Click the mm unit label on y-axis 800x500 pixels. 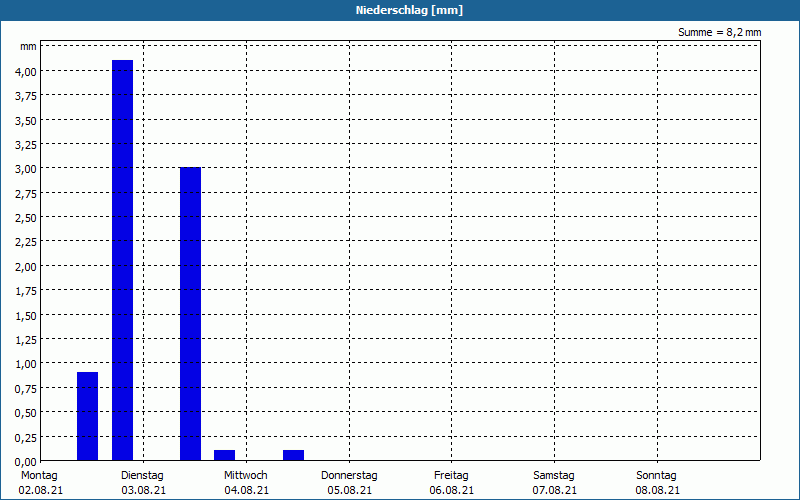tap(29, 47)
